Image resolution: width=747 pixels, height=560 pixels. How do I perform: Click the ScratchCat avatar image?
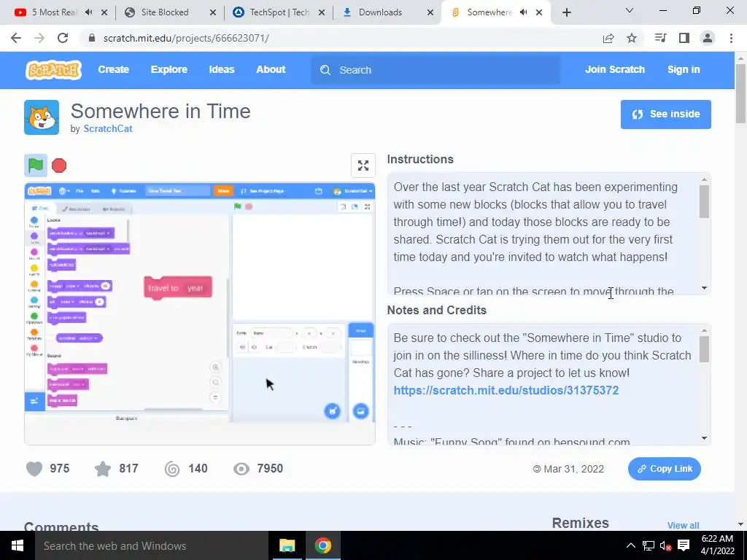pos(42,117)
